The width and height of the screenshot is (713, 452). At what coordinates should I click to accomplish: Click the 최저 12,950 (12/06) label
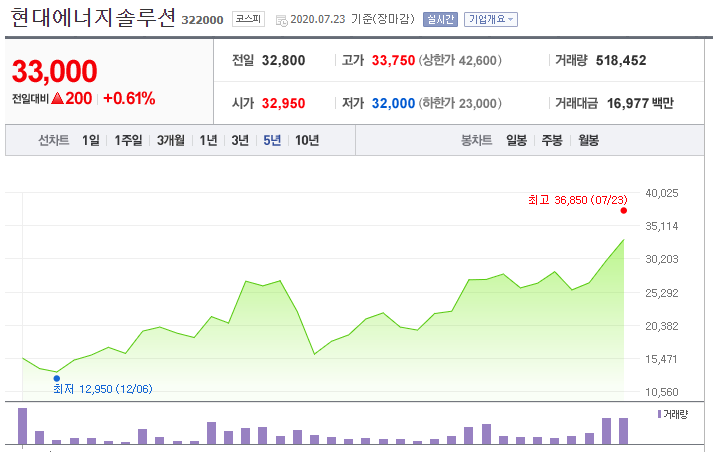pyautogui.click(x=103, y=389)
